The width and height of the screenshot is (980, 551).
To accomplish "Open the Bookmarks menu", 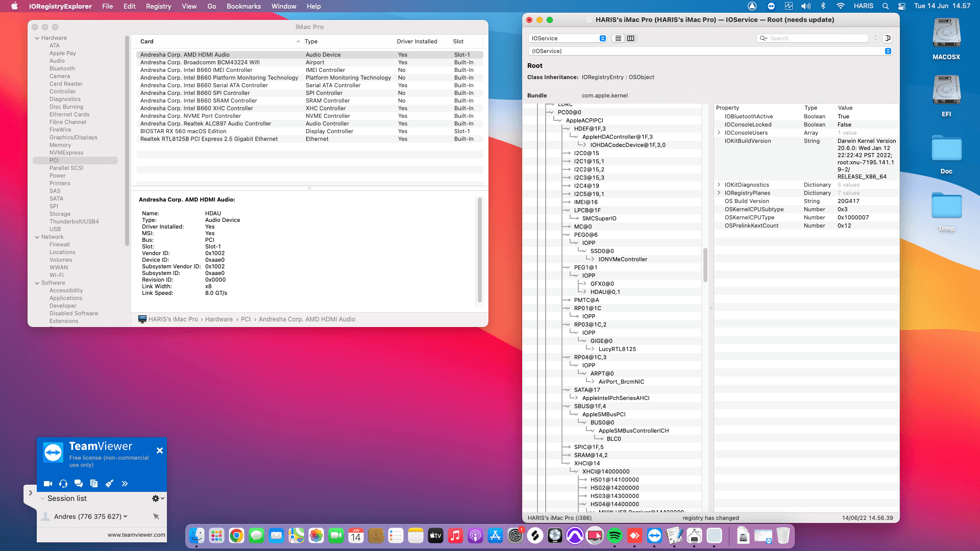I will [x=243, y=6].
